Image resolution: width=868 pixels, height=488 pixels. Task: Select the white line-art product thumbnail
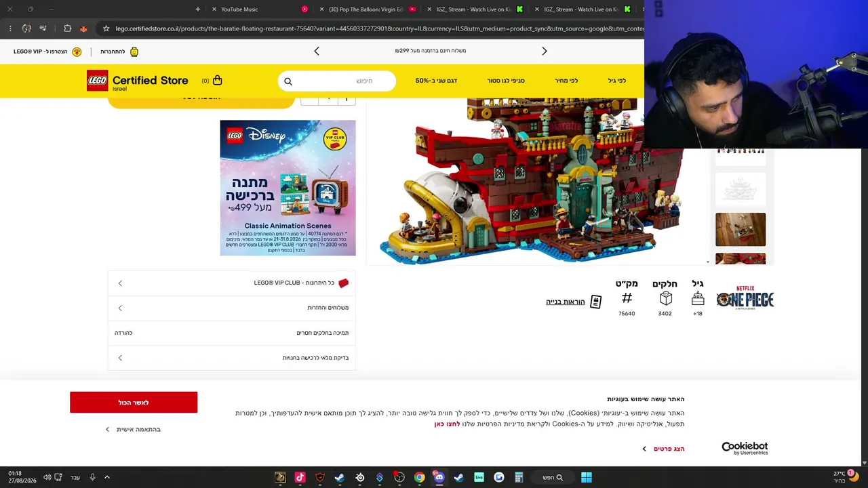tap(741, 189)
